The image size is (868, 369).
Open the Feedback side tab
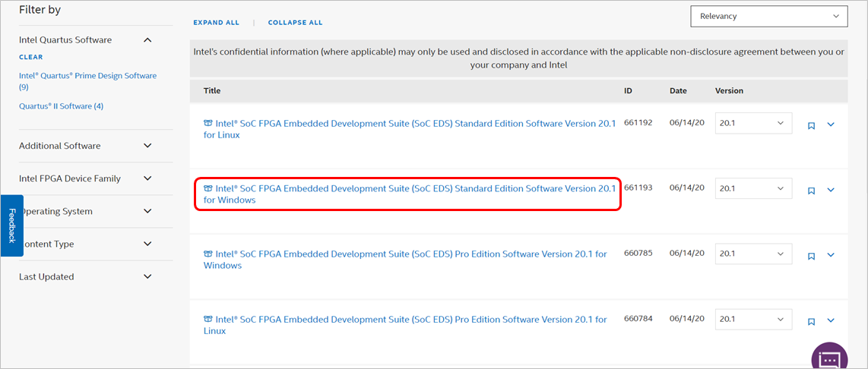tap(11, 225)
